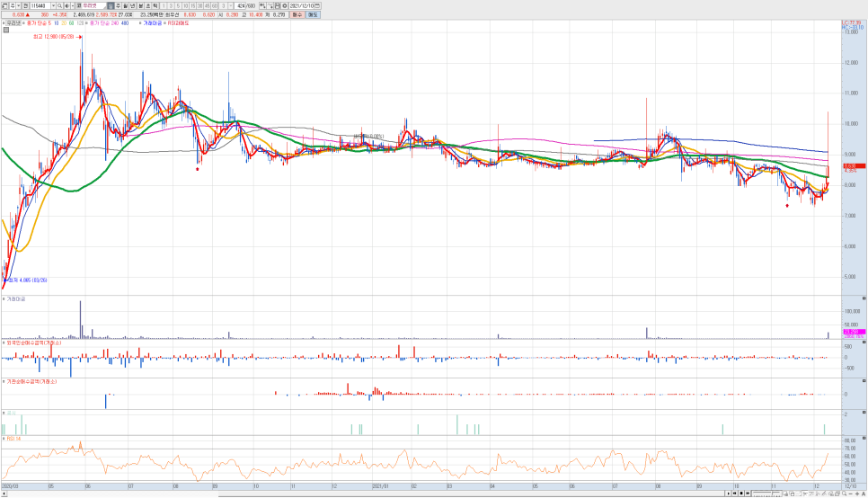Image resolution: width=868 pixels, height=498 pixels.
Task: Click the pane close icon at foreign net-buy panel right
Action: pyautogui.click(x=864, y=342)
